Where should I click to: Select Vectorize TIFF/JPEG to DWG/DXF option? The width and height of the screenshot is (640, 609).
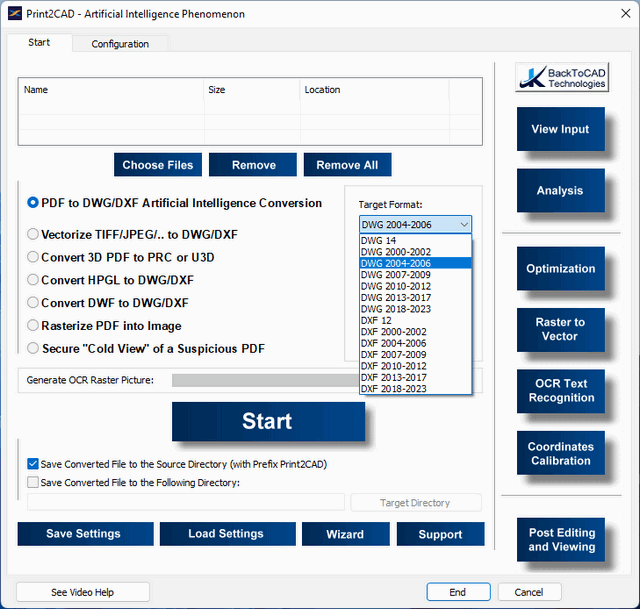point(33,235)
